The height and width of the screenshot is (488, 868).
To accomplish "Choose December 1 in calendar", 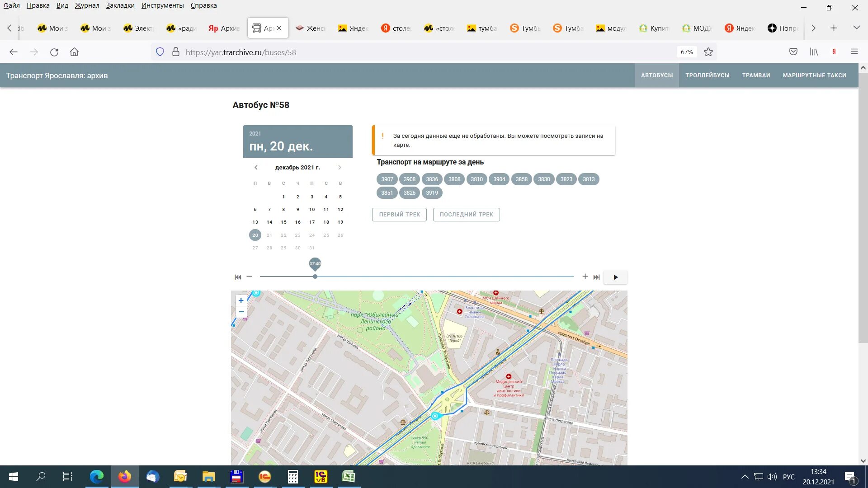I will click(x=283, y=197).
